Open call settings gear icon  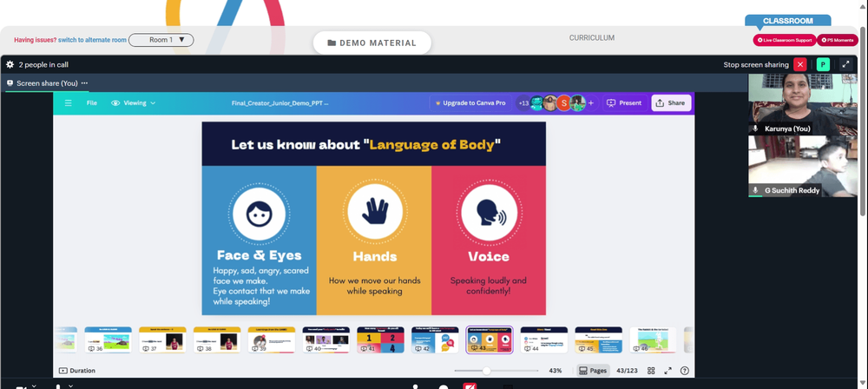click(x=10, y=65)
